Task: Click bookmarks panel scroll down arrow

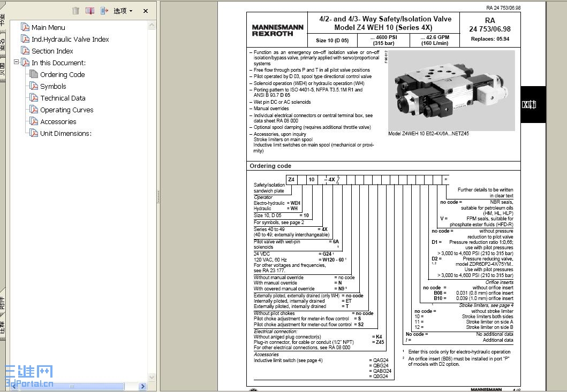Action: tap(152, 377)
